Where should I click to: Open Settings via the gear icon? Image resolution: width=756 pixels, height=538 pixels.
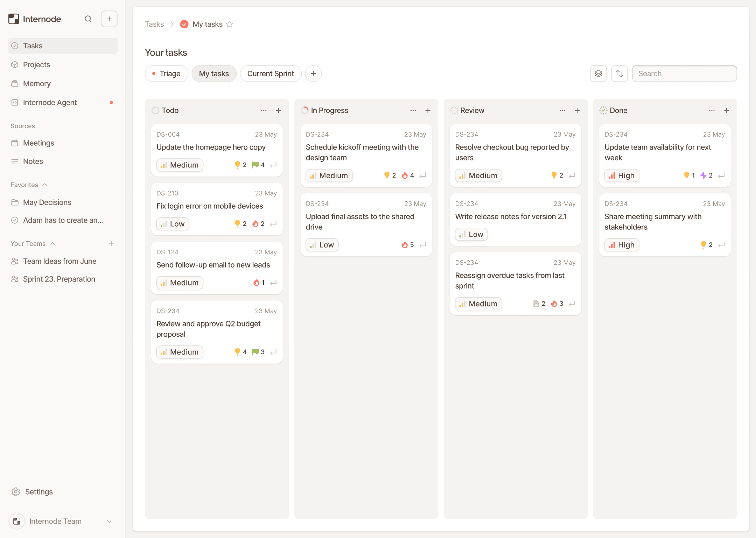pos(15,492)
